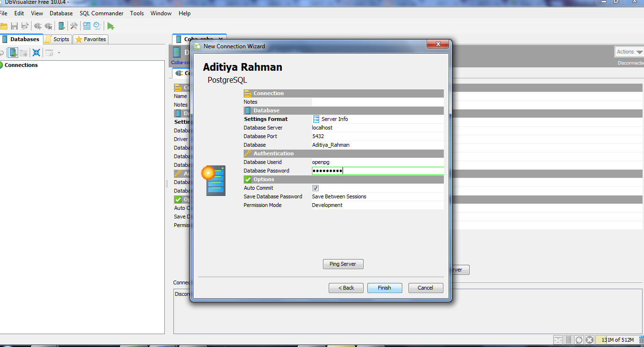The width and height of the screenshot is (644, 347).
Task: Click the Database Aditiya_Rahman field
Action: [x=377, y=145]
